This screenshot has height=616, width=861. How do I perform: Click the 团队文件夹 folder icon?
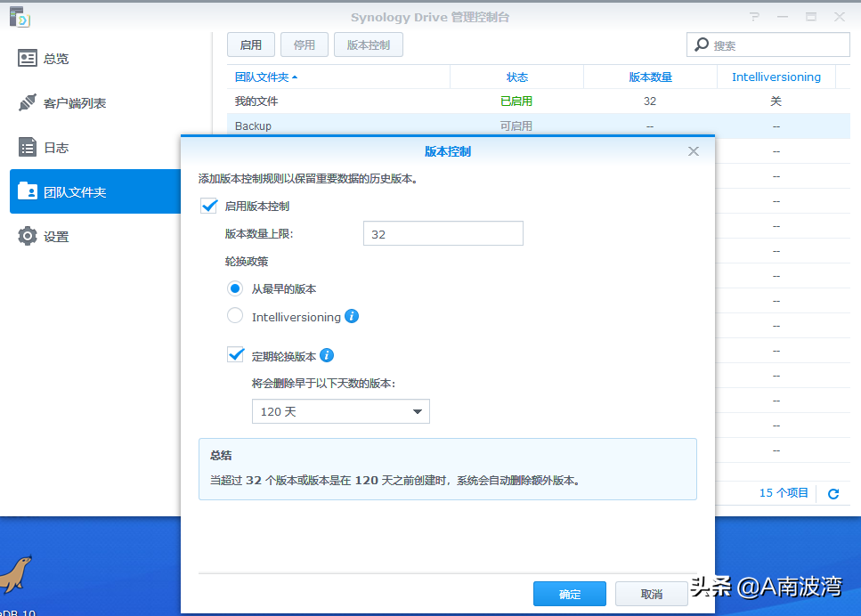click(x=27, y=191)
